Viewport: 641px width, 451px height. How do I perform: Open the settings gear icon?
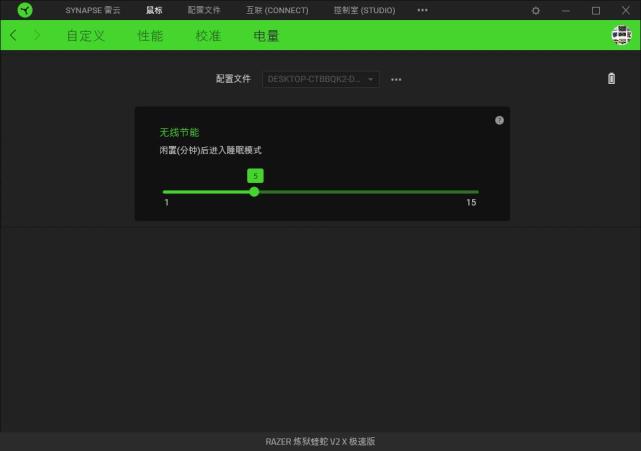coord(536,11)
